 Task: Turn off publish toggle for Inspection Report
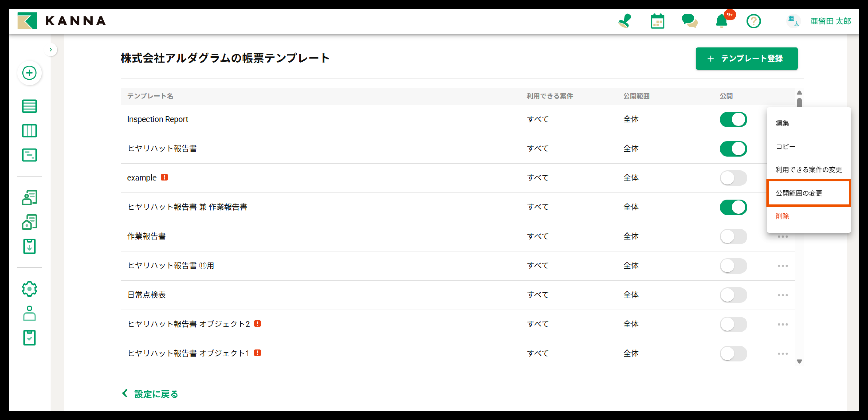733,120
